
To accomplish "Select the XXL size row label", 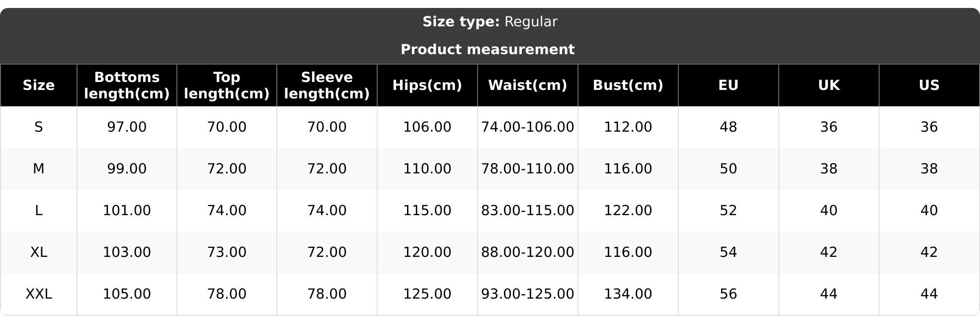I will point(39,294).
